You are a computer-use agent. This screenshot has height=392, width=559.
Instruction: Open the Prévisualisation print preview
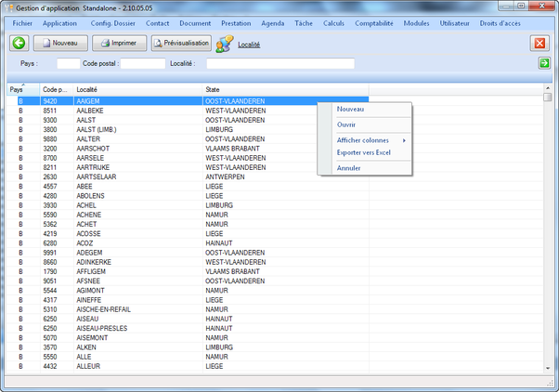(x=181, y=43)
